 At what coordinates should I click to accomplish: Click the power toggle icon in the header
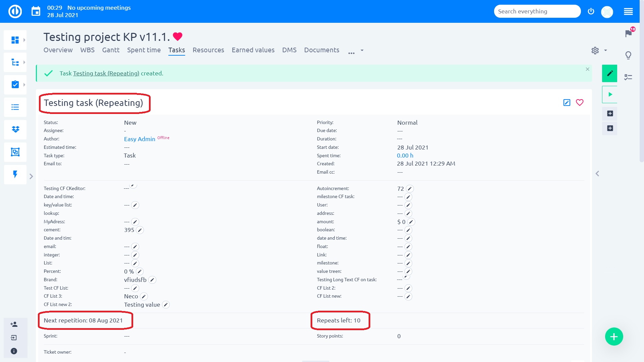tap(591, 11)
